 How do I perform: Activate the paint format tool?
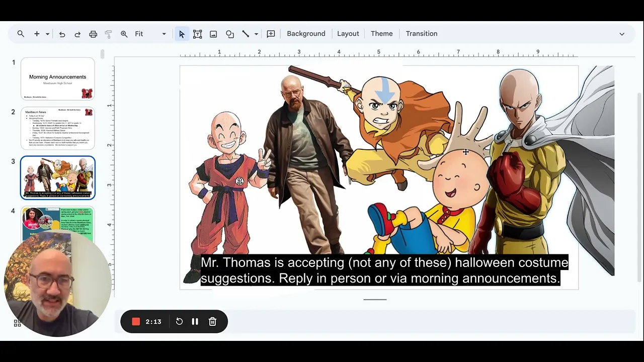click(x=108, y=34)
